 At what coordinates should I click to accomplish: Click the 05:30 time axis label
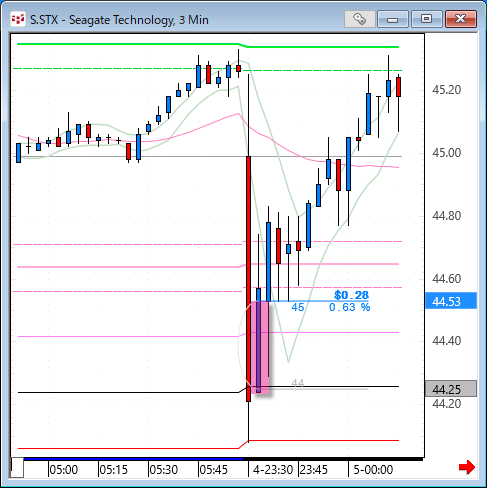point(163,470)
